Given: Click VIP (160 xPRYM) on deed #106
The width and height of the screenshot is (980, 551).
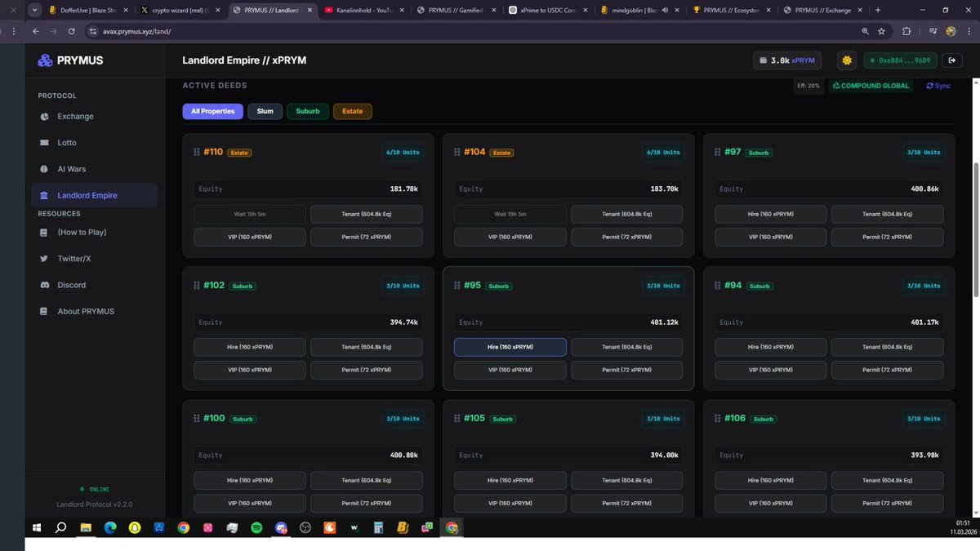Looking at the screenshot, I should coord(770,503).
